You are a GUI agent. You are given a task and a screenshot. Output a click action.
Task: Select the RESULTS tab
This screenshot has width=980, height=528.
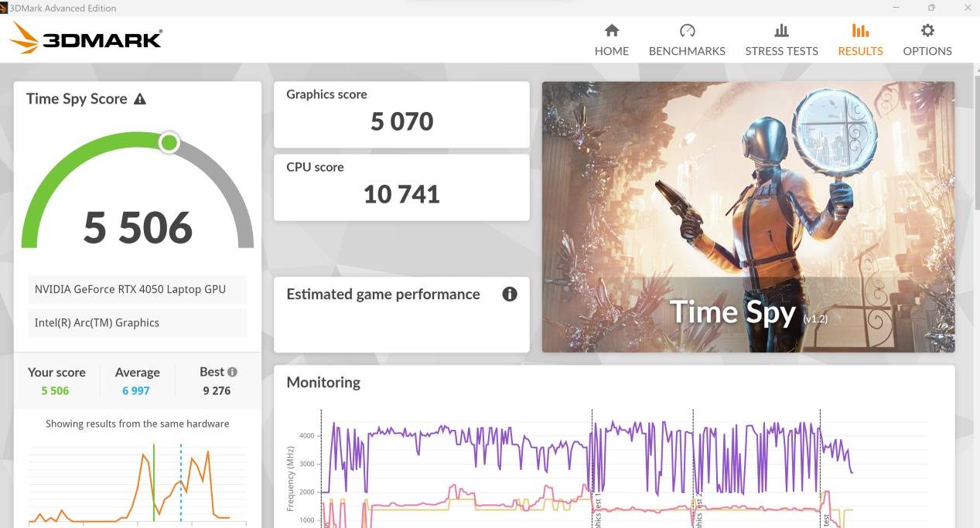(x=860, y=40)
